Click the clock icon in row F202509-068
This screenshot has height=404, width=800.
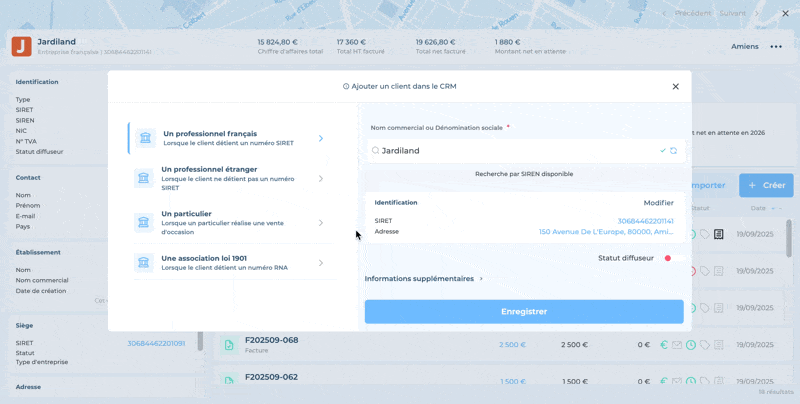tap(691, 345)
